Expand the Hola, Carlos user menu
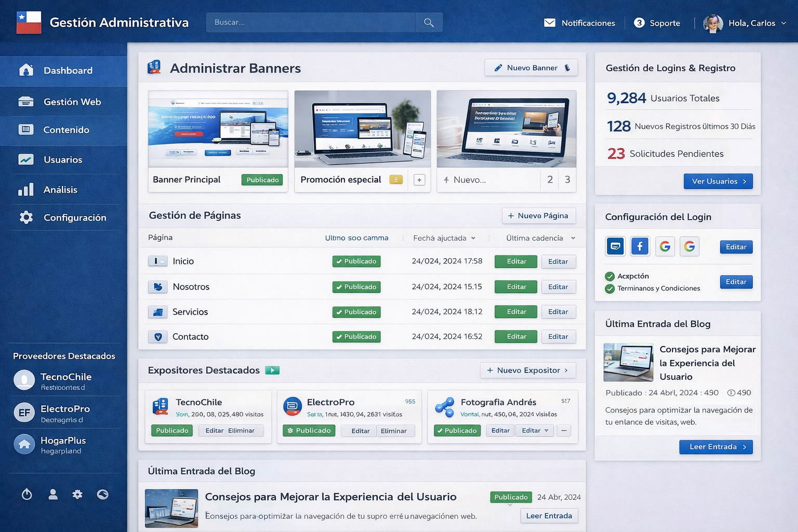This screenshot has height=532, width=798. tap(783, 23)
